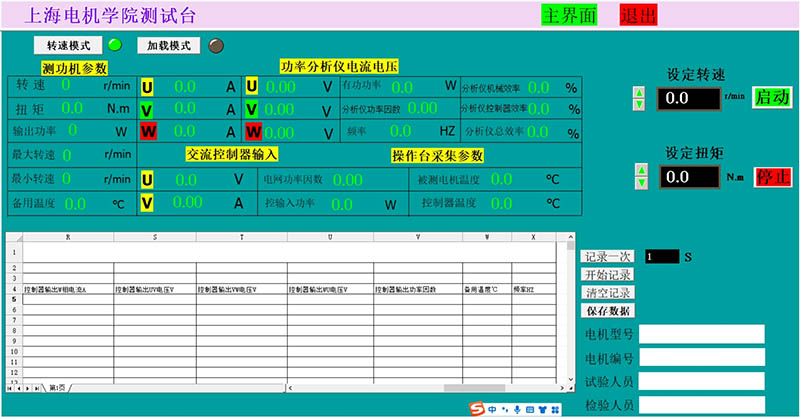The image size is (800, 417).
Task: Click the IME skin shirt icon
Action: coord(541,408)
